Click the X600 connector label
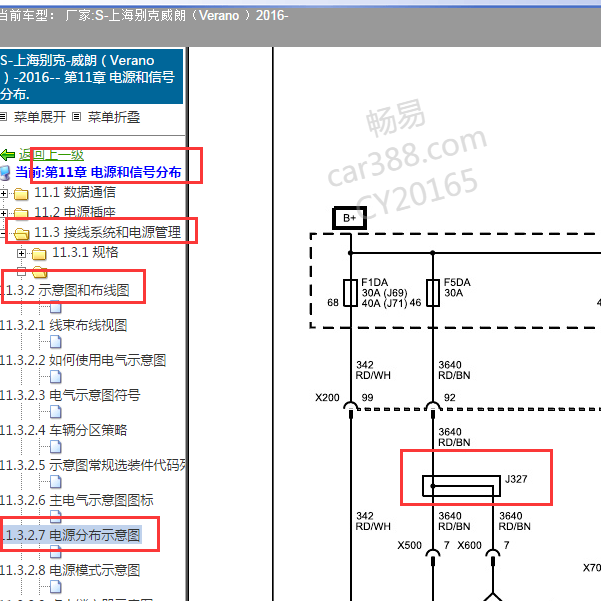 pos(469,545)
